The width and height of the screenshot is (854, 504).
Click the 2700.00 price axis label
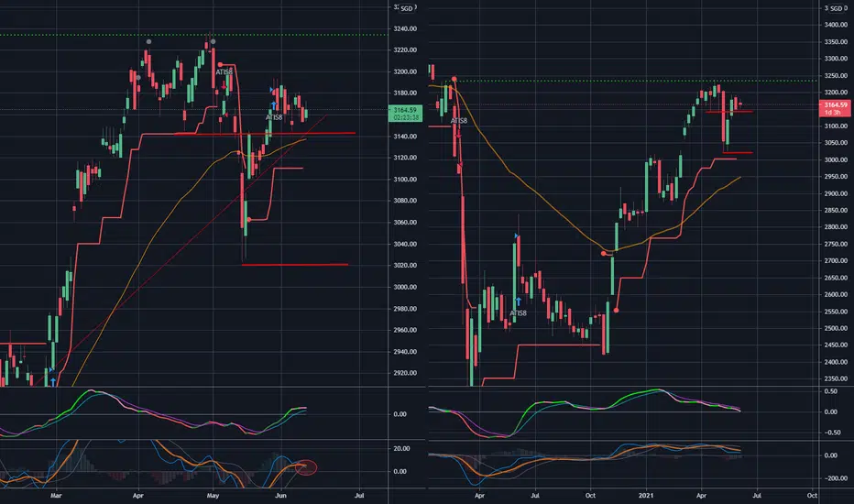pyautogui.click(x=836, y=261)
